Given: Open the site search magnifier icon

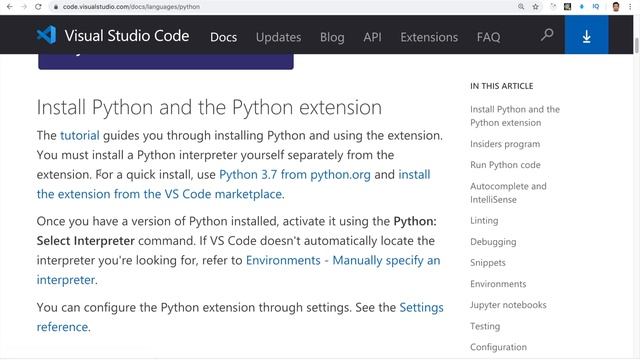Looking at the screenshot, I should click(x=547, y=35).
